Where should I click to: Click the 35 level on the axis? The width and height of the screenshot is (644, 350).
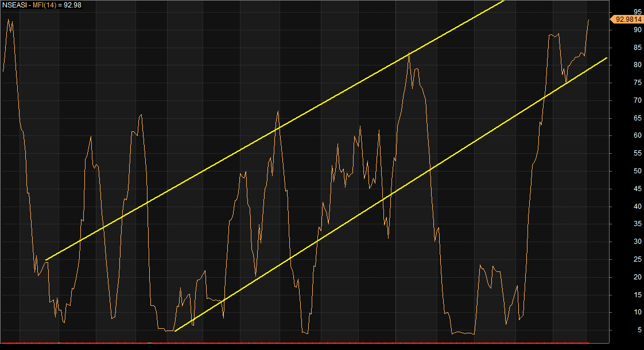point(638,224)
